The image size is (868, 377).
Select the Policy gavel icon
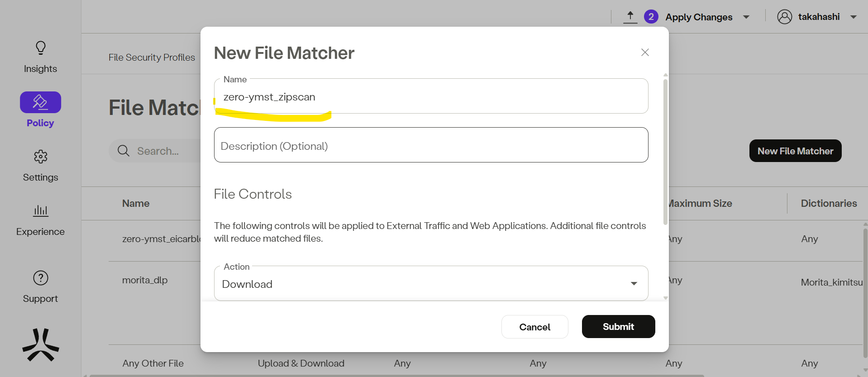[x=40, y=102]
